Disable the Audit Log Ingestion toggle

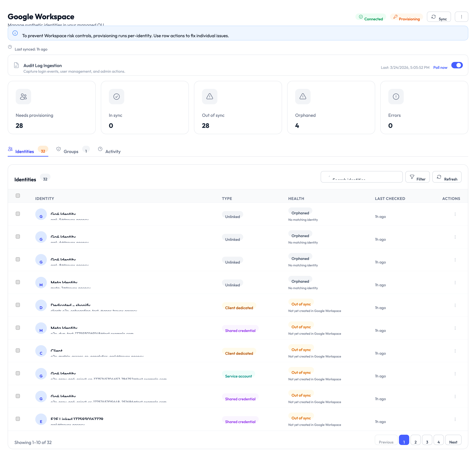click(457, 65)
